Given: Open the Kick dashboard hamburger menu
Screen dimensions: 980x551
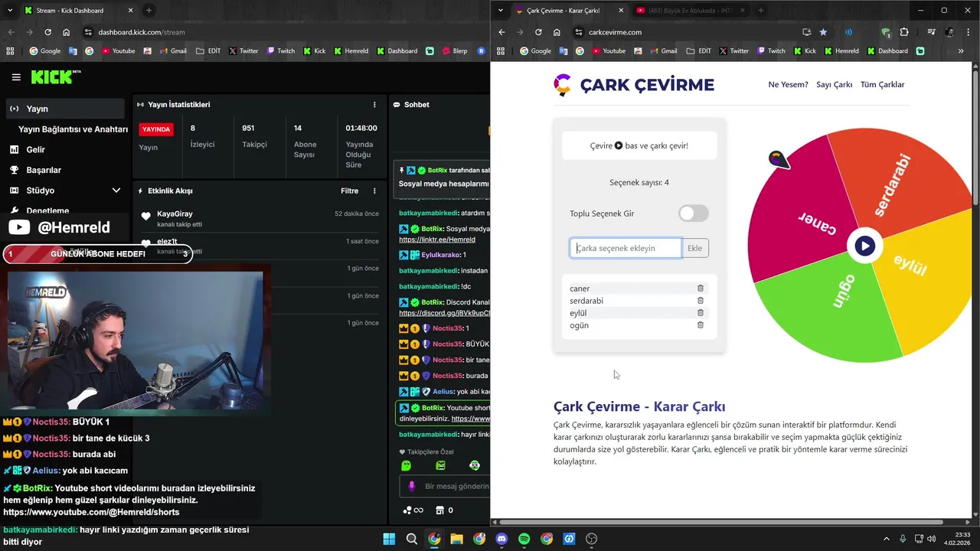Looking at the screenshot, I should click(16, 77).
